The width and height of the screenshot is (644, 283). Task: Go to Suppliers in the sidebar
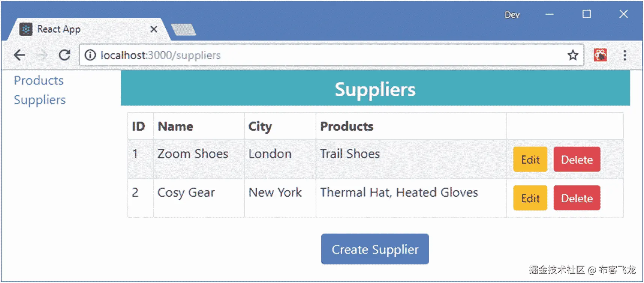tap(40, 100)
